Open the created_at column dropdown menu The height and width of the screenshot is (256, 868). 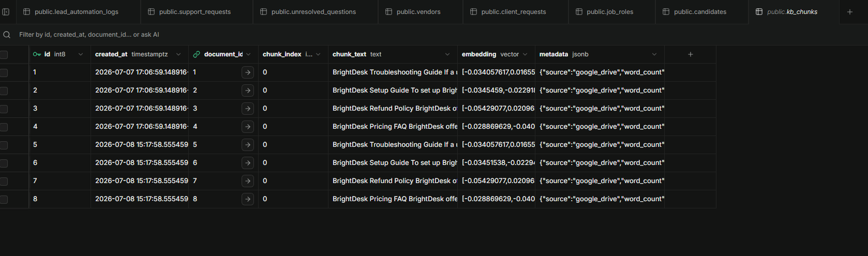click(x=178, y=54)
